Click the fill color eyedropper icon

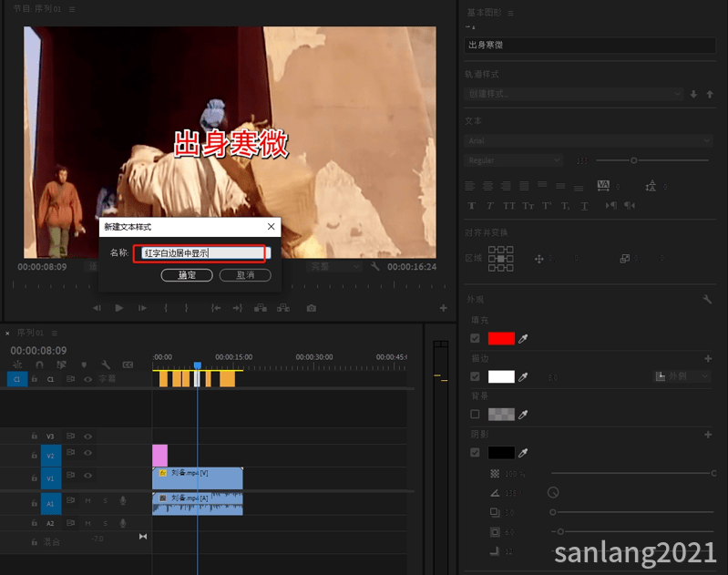click(x=523, y=339)
